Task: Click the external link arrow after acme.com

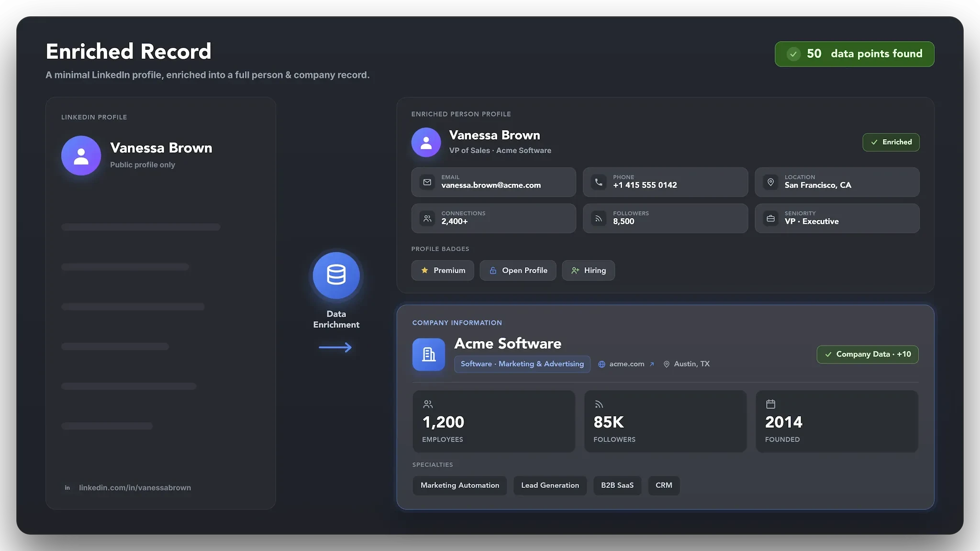Action: [x=652, y=364]
